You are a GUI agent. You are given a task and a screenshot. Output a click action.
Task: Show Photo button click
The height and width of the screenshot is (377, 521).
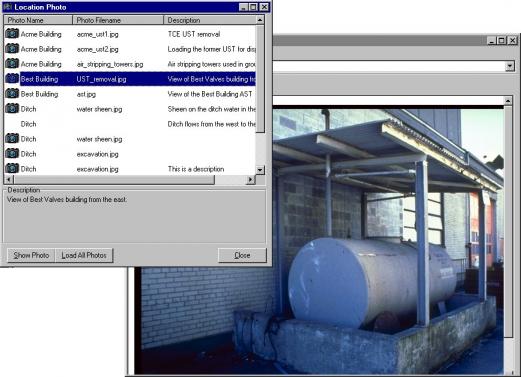31,255
